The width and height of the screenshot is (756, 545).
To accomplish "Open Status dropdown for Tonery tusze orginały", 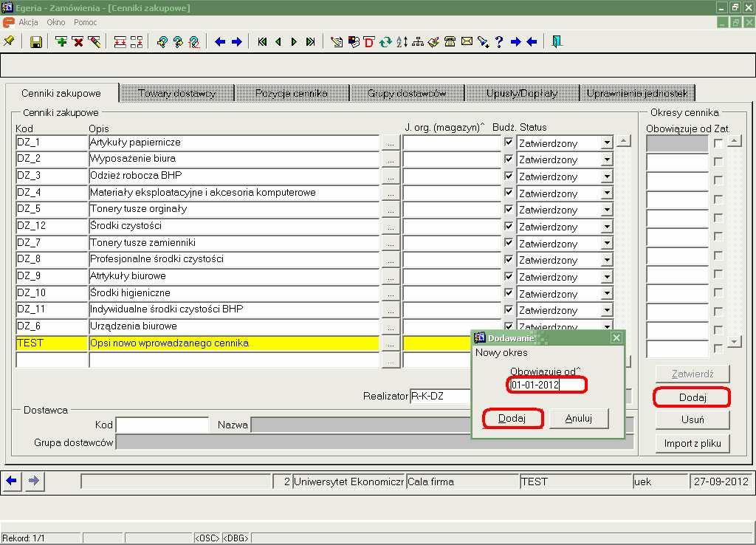I will [x=607, y=210].
